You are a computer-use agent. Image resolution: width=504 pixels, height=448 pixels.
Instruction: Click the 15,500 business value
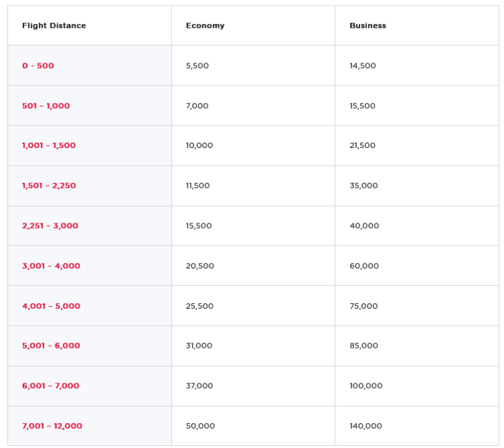click(362, 106)
